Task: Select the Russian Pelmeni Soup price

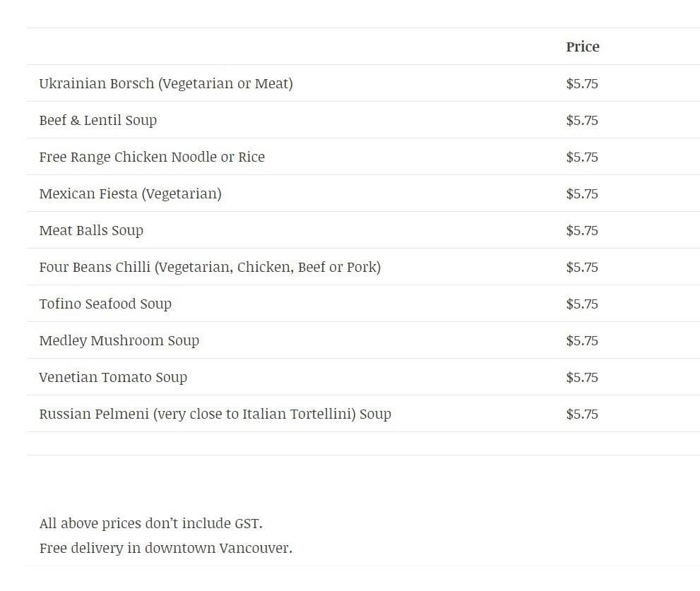Action: (x=581, y=414)
